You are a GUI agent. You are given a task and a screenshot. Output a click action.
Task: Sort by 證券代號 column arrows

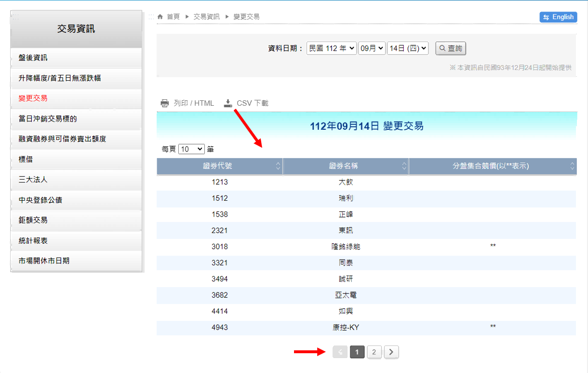[x=278, y=166]
